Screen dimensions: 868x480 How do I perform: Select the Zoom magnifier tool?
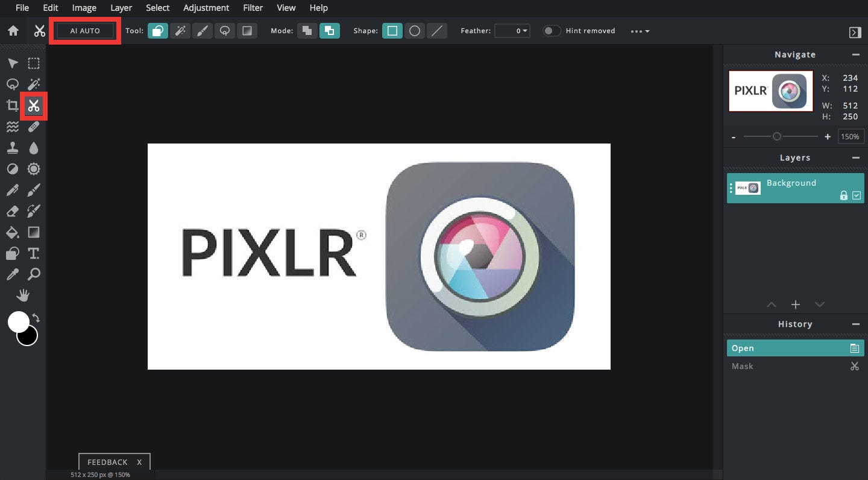click(x=34, y=274)
